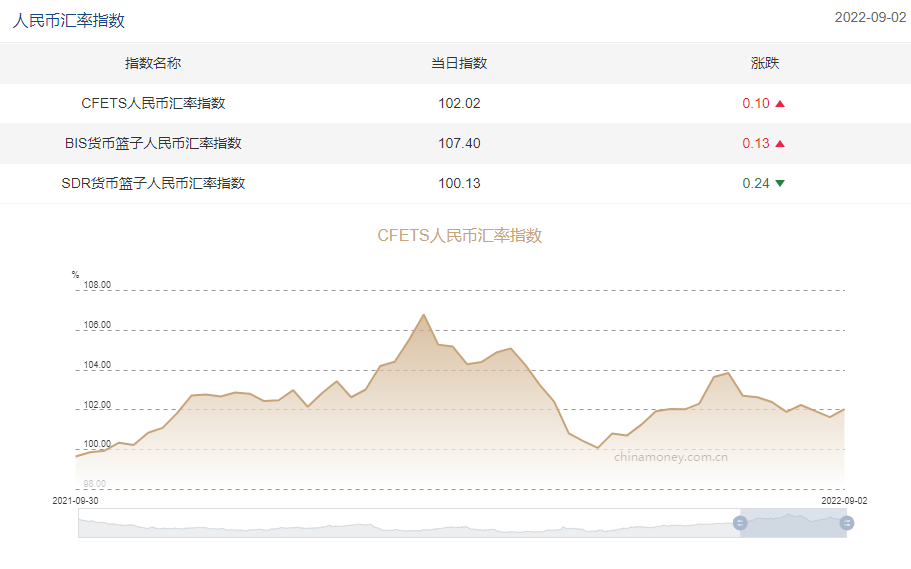Click the red up arrow in BIS row
911x569 pixels.
[780, 144]
